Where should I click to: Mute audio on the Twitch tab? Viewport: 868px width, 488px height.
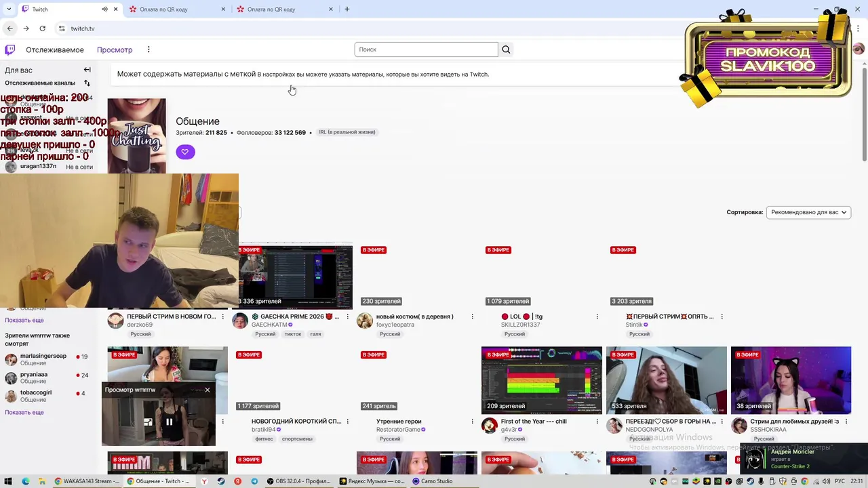(105, 9)
